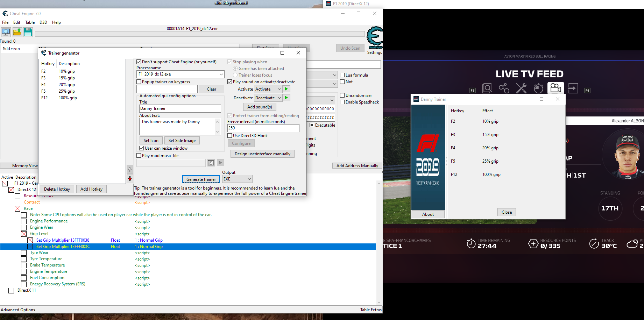Image resolution: width=644 pixels, height=320 pixels.
Task: Play the mod music file
Action: 220,163
